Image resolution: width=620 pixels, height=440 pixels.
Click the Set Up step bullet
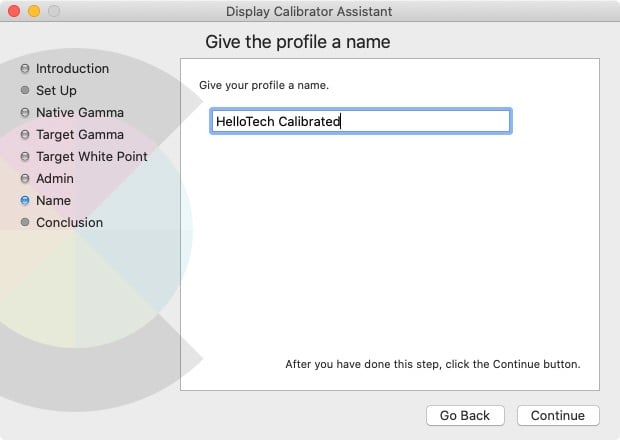pyautogui.click(x=25, y=91)
